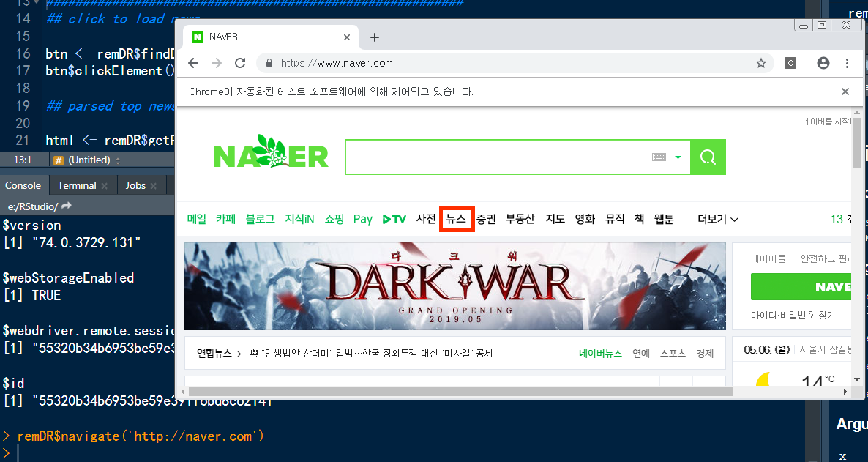Open 지도 link
The image size is (868, 462).
coord(555,219)
